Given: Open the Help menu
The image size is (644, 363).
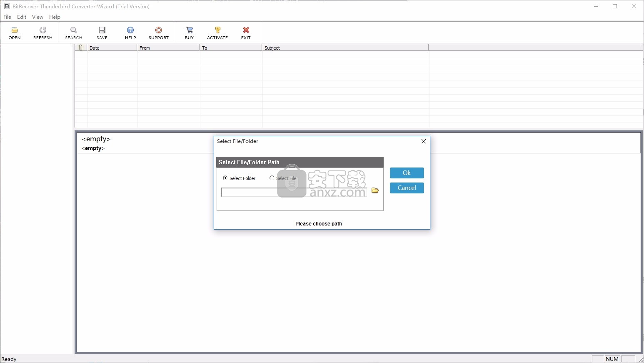Looking at the screenshot, I should (x=55, y=17).
